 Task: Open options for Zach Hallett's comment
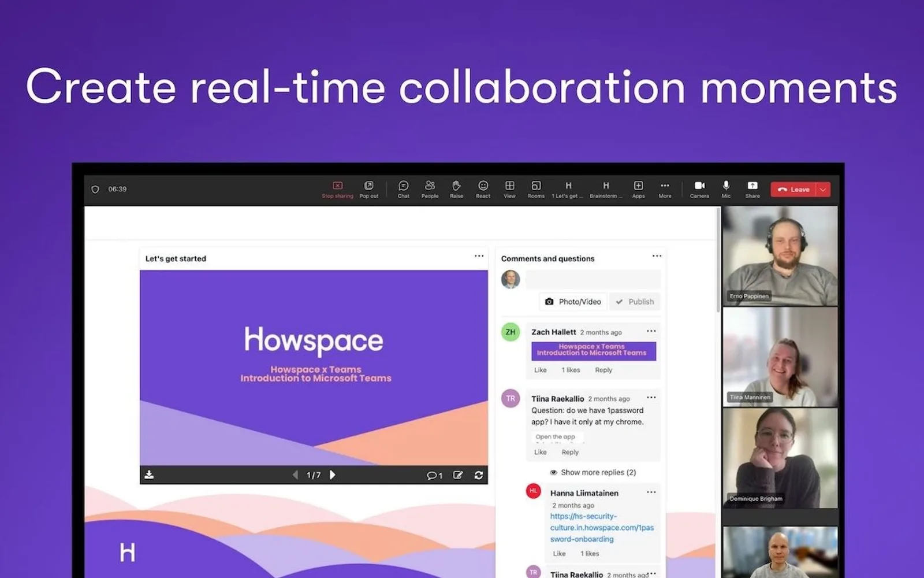(x=651, y=331)
